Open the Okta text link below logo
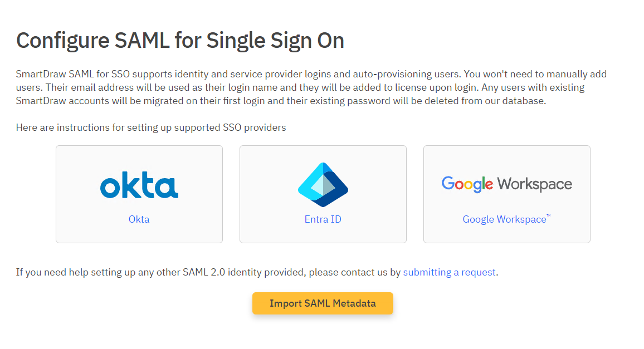The image size is (644, 349). tap(139, 219)
